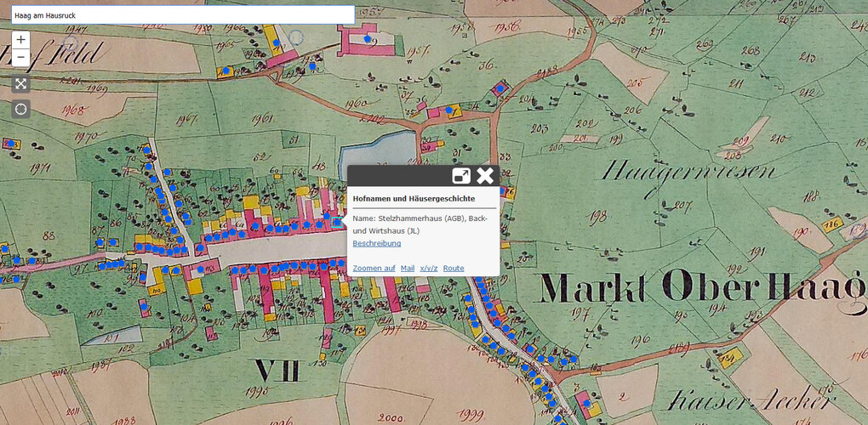This screenshot has height=425, width=868.
Task: Click the Zoomen auf link
Action: click(x=374, y=269)
